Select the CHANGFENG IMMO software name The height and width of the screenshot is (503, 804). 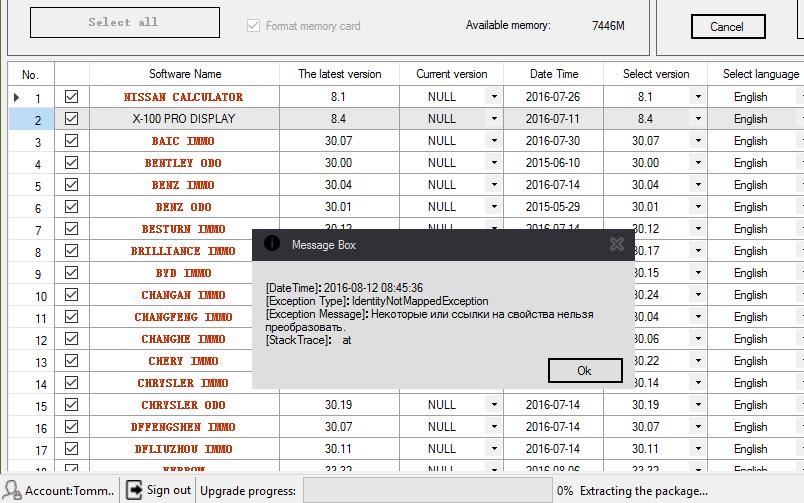(x=183, y=317)
